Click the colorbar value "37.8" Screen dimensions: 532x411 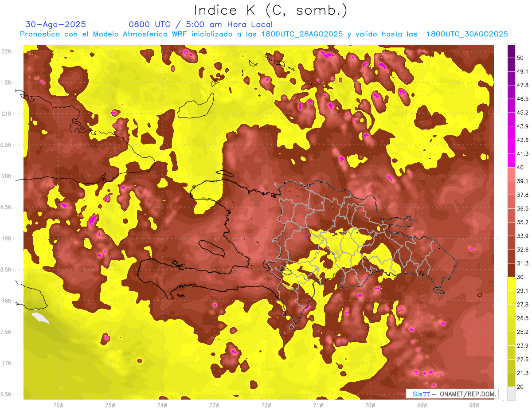(x=522, y=195)
